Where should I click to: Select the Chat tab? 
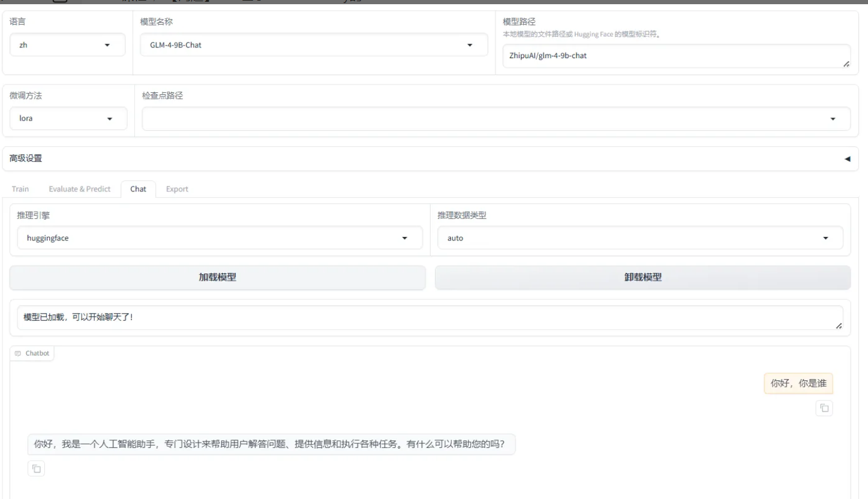coord(138,189)
